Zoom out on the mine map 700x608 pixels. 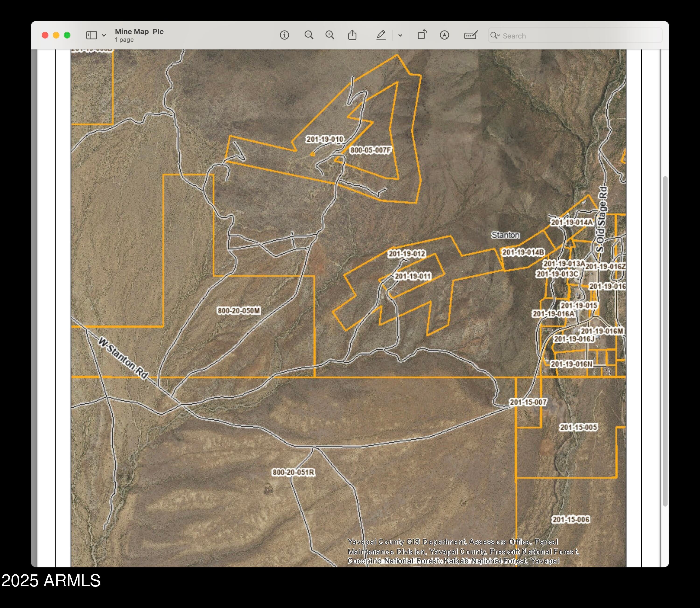(309, 35)
